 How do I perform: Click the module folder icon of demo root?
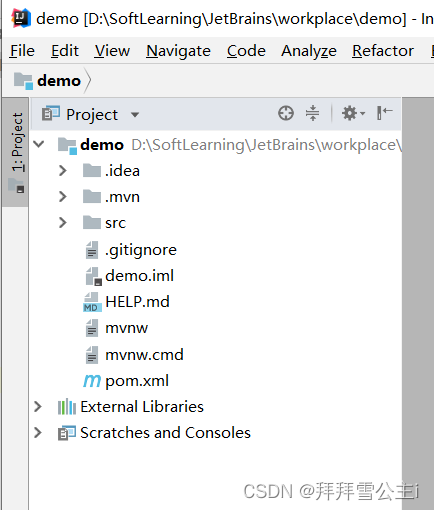67,146
